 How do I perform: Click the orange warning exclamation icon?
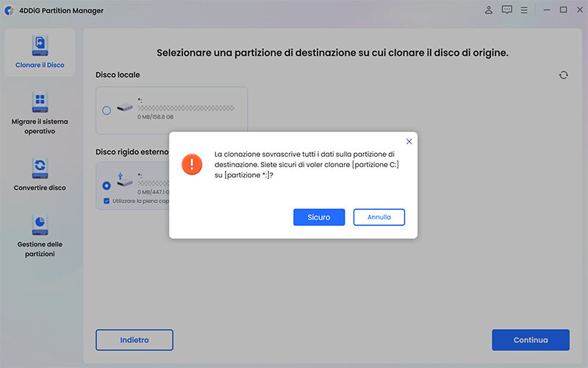click(192, 164)
